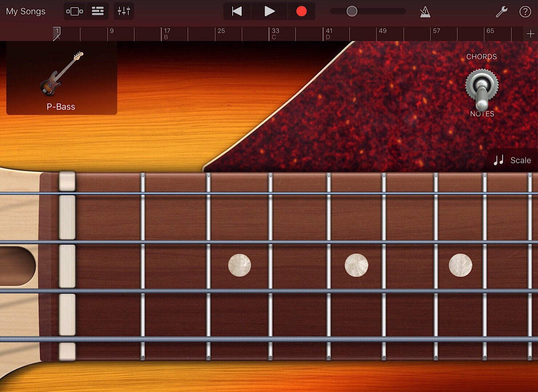
Task: Jump to section C at bar 33
Action: 275,33
